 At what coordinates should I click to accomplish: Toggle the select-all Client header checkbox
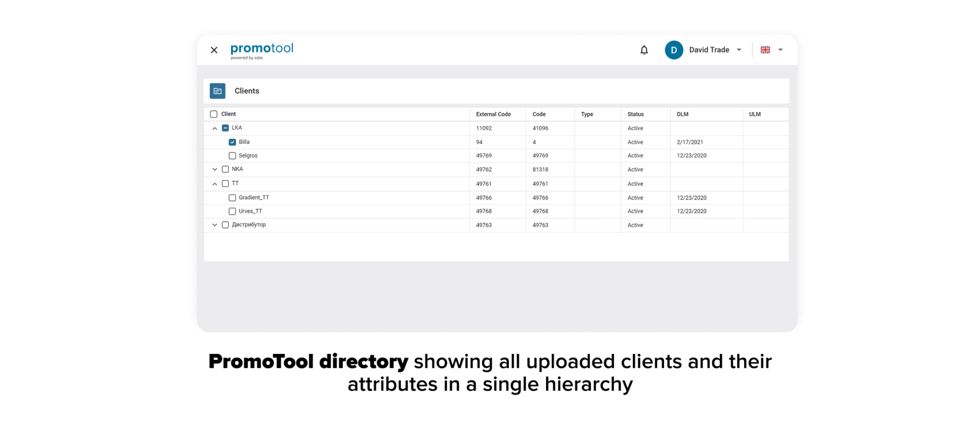pos(214,114)
